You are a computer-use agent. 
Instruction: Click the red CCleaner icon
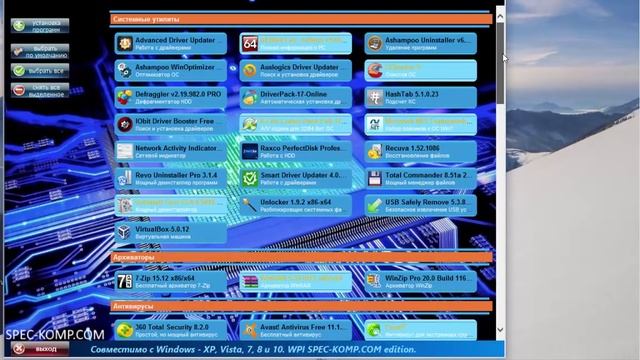pyautogui.click(x=375, y=70)
